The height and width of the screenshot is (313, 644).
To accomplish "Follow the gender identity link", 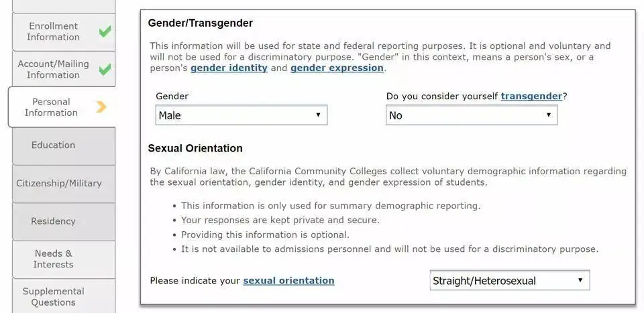I will (x=229, y=68).
